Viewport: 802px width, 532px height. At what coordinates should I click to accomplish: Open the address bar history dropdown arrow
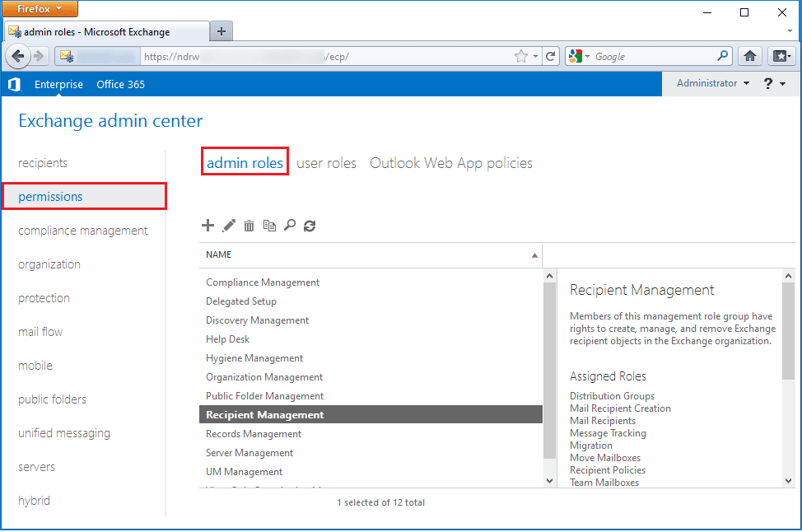(x=535, y=56)
